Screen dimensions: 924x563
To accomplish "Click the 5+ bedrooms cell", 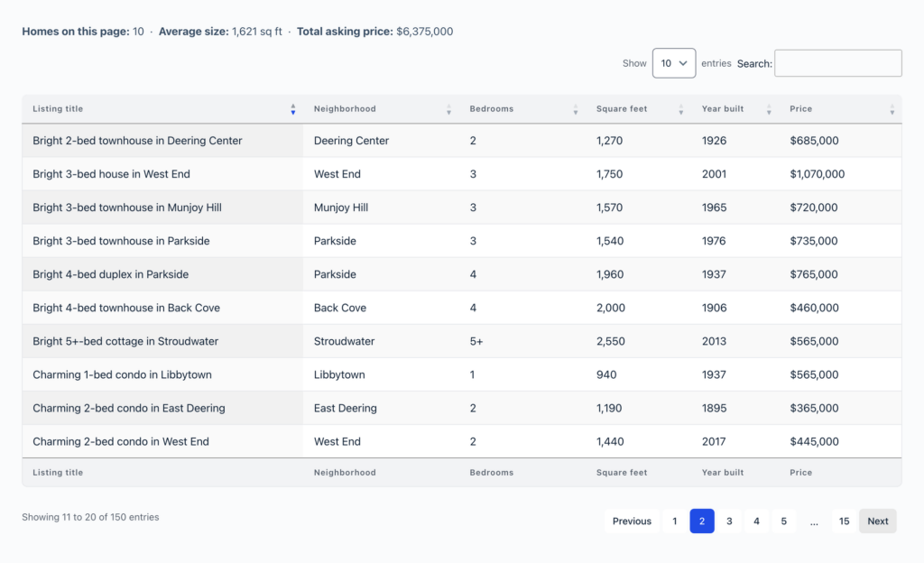I will [x=522, y=342].
